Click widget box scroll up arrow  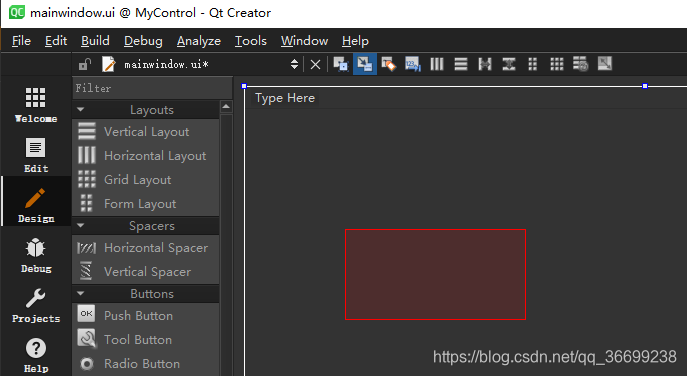pyautogui.click(x=226, y=106)
